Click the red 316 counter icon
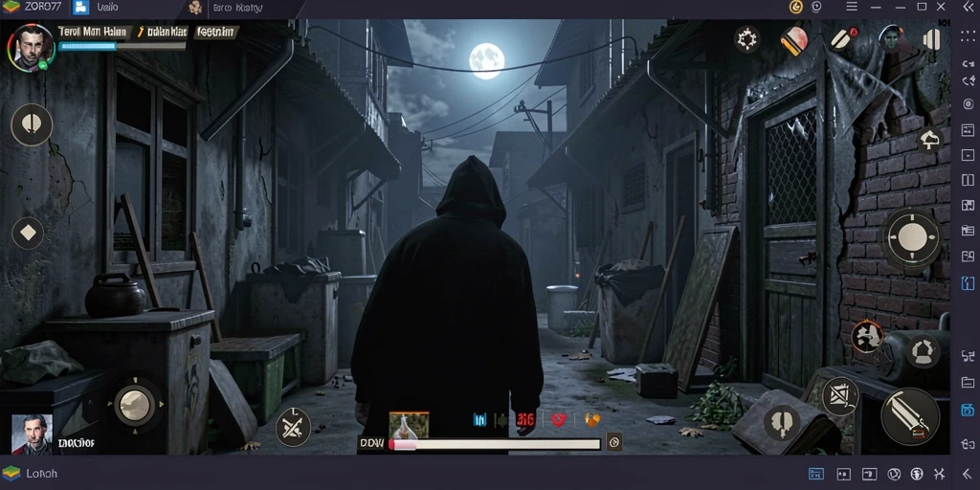 (525, 420)
